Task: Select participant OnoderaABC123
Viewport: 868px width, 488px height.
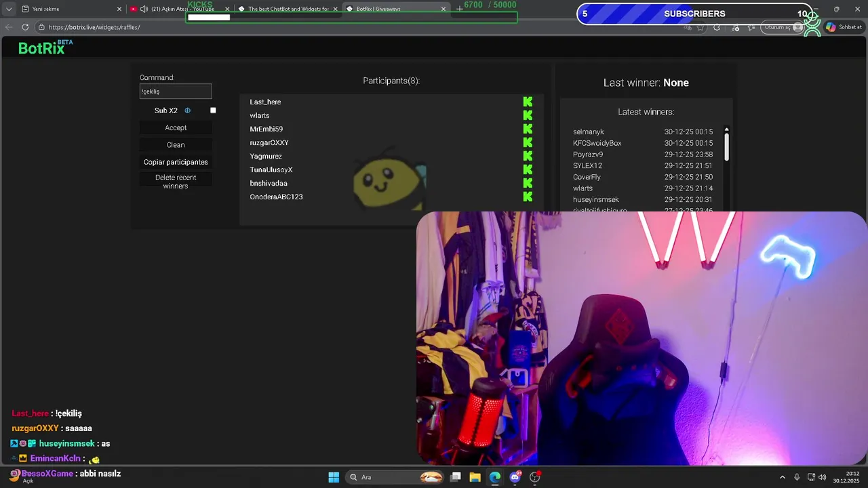Action: pos(276,197)
